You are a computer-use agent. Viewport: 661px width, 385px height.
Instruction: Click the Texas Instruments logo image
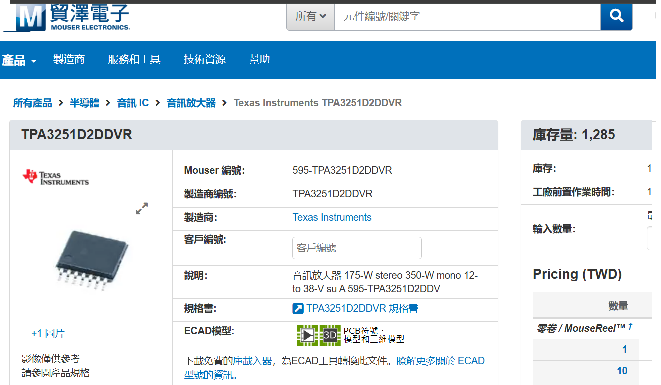(56, 177)
